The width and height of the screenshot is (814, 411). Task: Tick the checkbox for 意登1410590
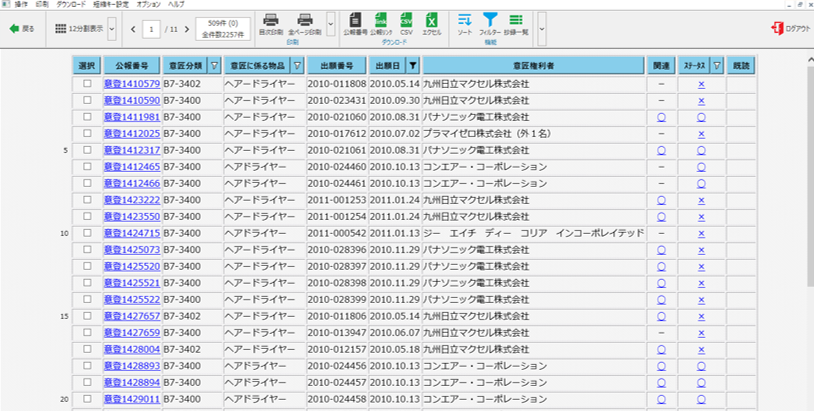(87, 100)
